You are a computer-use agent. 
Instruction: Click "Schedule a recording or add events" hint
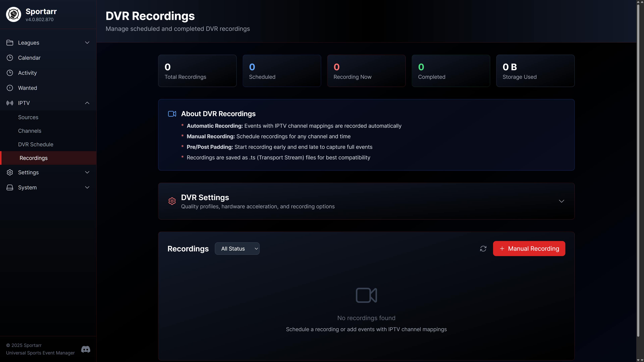coord(366,329)
